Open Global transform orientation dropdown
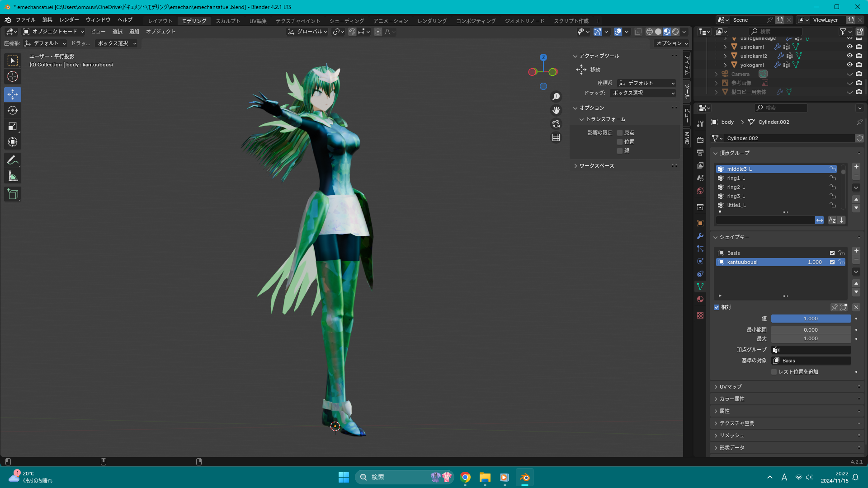Screen dimensions: 868x488 tap(307, 32)
